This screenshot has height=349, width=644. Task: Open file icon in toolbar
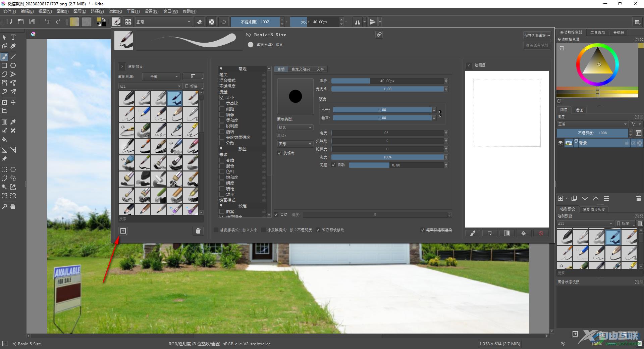point(21,22)
